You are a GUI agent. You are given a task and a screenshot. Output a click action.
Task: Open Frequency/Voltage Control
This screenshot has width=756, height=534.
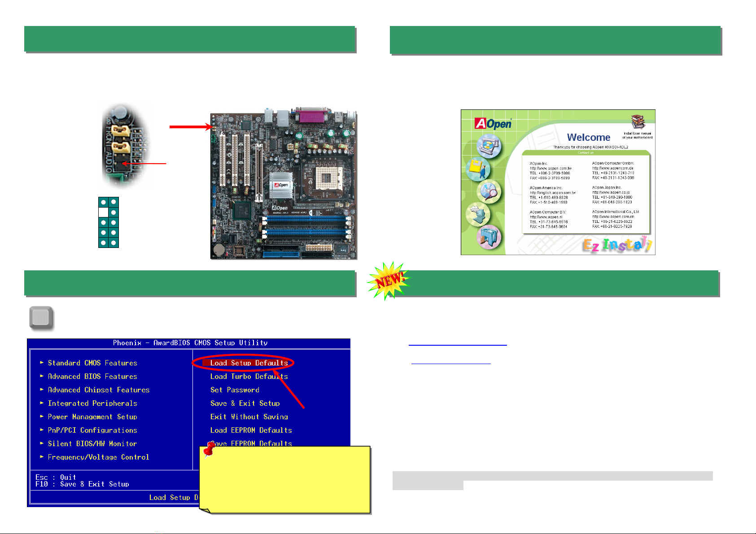(x=99, y=457)
